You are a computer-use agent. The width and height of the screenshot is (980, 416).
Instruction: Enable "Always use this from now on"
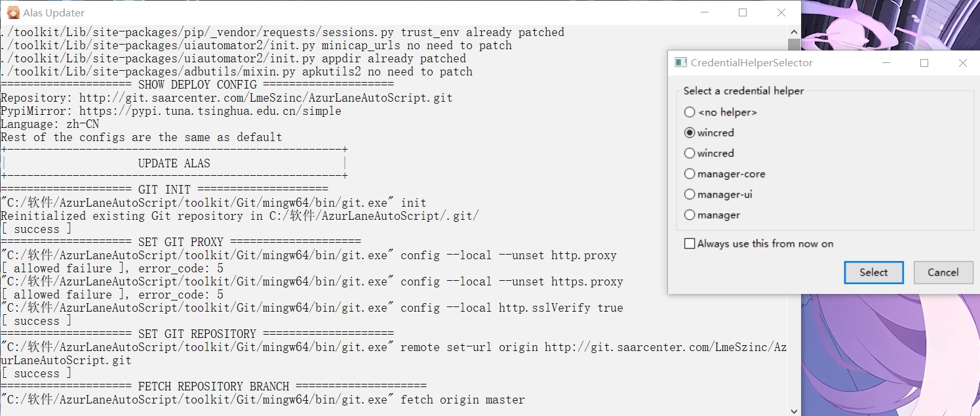point(690,243)
